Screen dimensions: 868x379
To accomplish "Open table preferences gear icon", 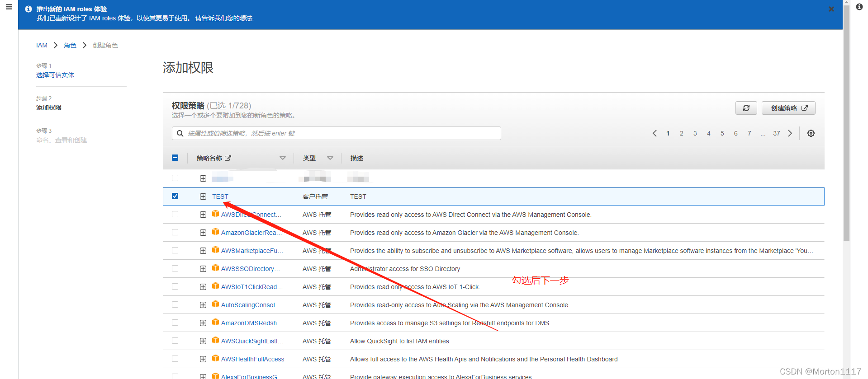I will [x=811, y=133].
